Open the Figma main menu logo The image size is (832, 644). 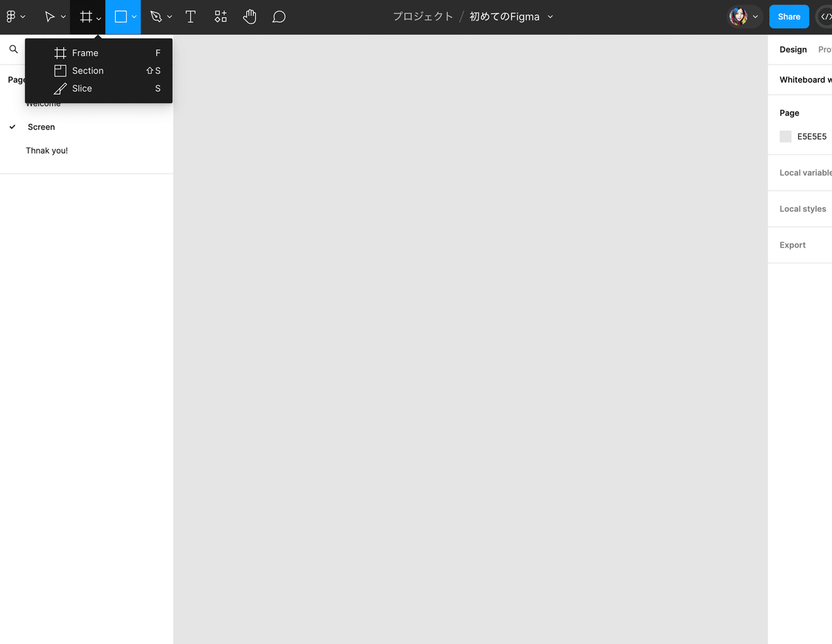click(x=10, y=17)
